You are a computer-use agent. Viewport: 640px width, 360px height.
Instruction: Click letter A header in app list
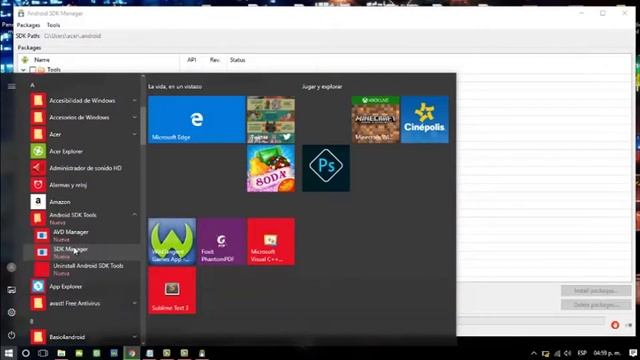32,85
